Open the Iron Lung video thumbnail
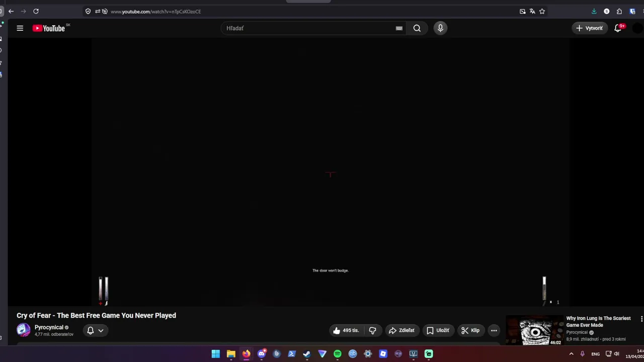The width and height of the screenshot is (644, 362). click(x=535, y=330)
